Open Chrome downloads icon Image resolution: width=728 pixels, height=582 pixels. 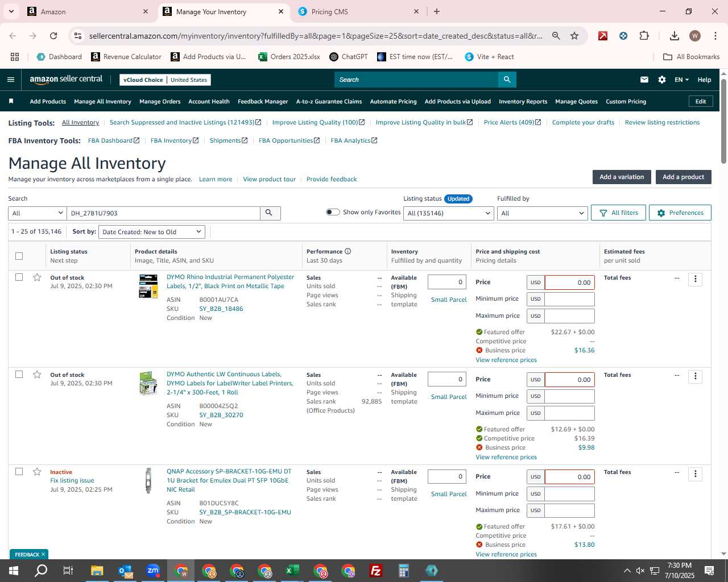(x=675, y=36)
